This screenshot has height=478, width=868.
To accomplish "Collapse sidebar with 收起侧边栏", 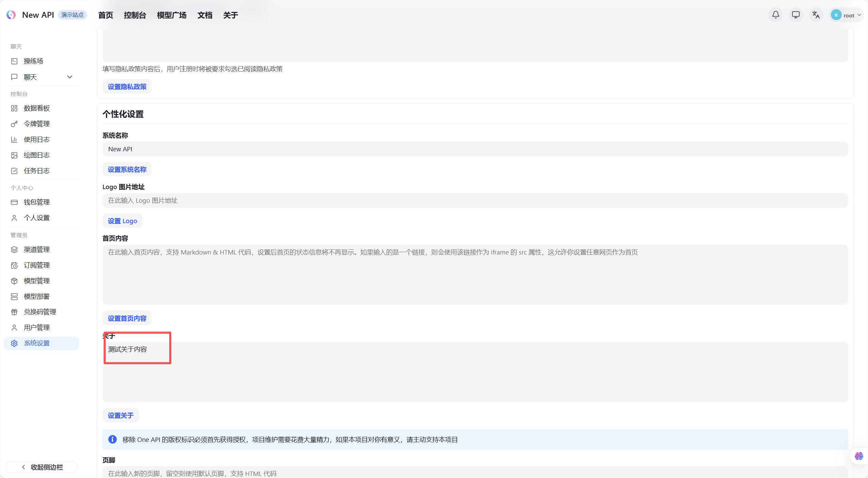I will pos(42,467).
